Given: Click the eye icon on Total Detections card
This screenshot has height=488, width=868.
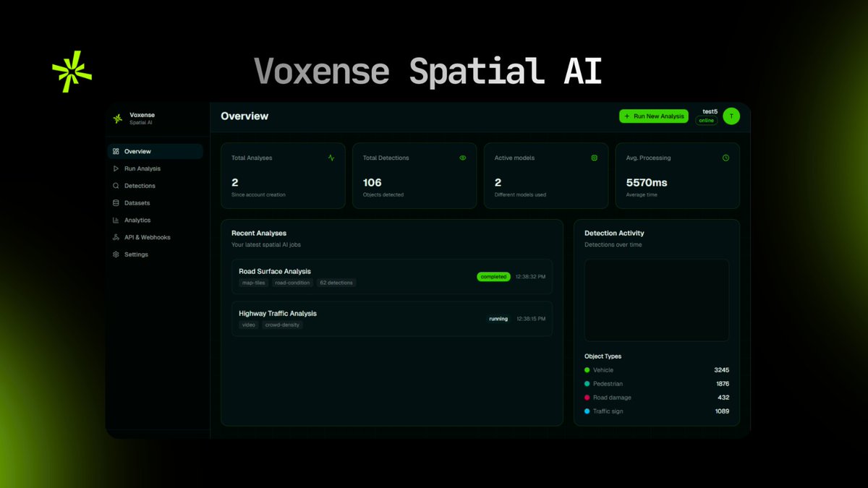Looking at the screenshot, I should coord(463,158).
